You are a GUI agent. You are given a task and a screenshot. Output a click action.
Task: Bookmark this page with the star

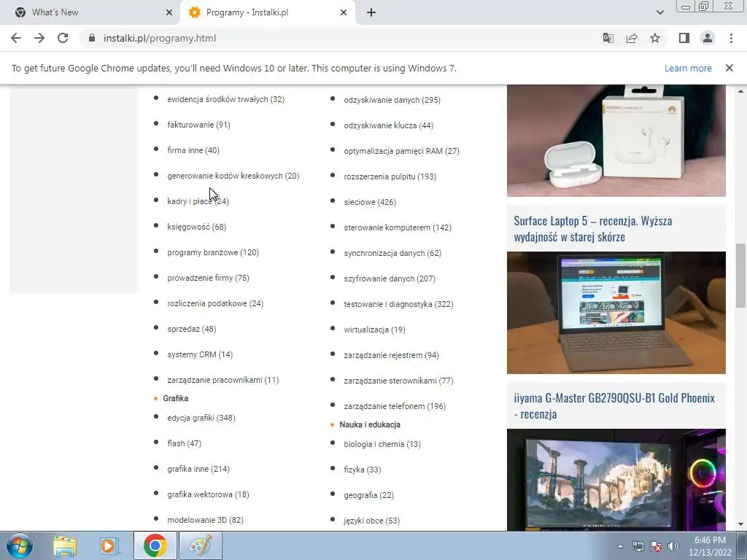pos(655,38)
